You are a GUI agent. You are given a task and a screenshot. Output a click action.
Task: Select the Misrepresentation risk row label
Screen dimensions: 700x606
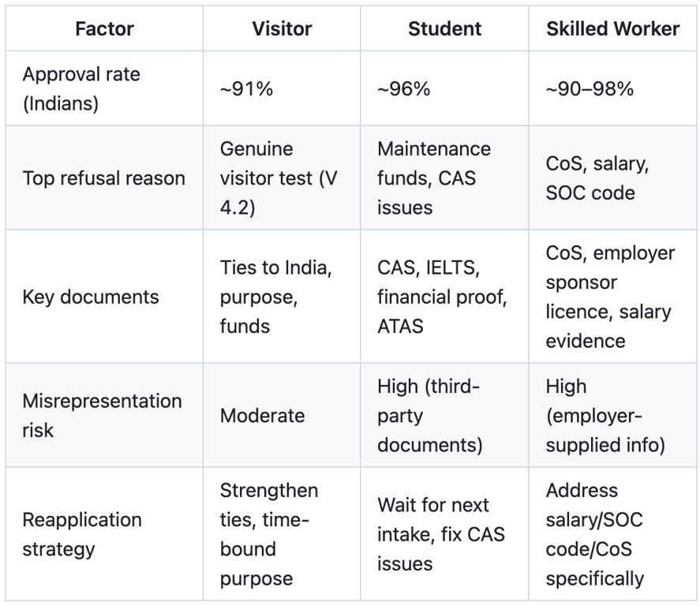tap(104, 416)
